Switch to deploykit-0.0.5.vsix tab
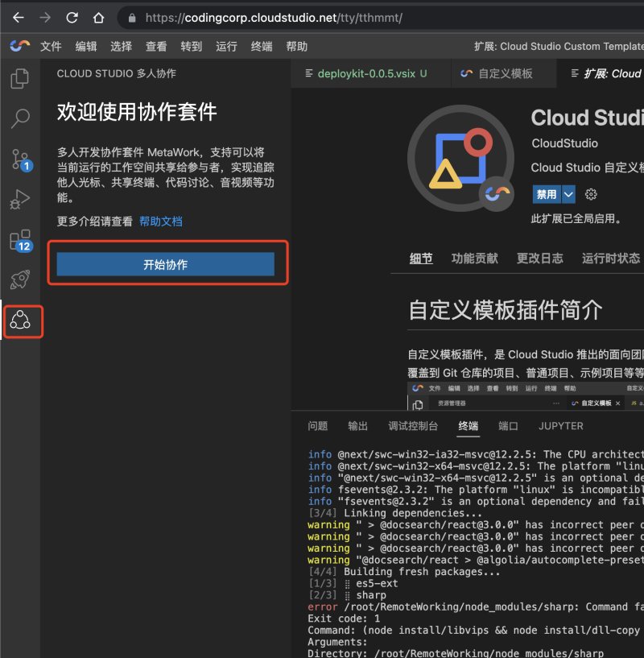This screenshot has width=644, height=658. point(371,73)
